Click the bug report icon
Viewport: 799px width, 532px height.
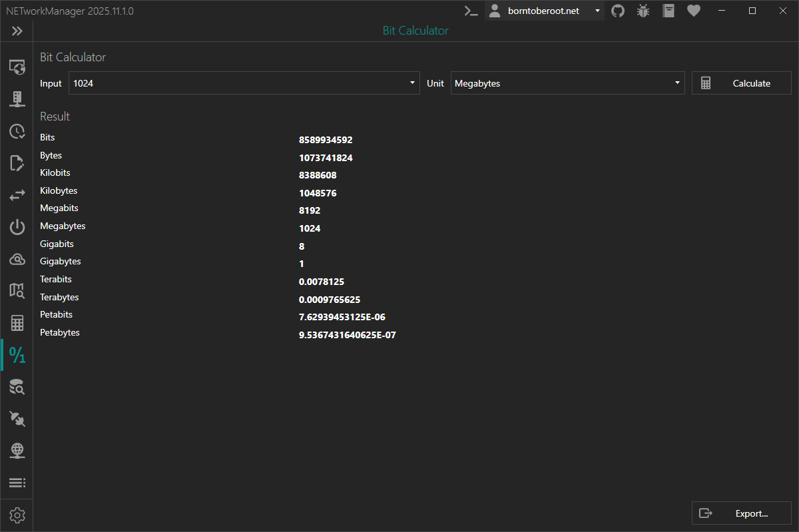[643, 11]
